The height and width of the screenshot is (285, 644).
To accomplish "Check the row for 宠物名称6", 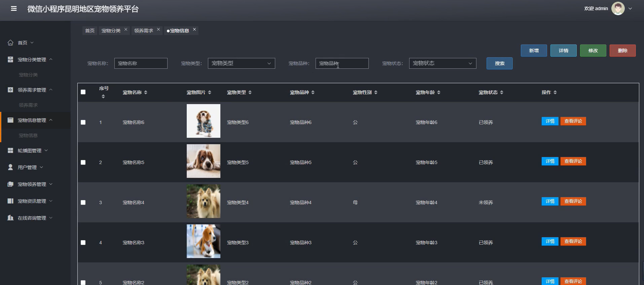I will click(x=83, y=122).
